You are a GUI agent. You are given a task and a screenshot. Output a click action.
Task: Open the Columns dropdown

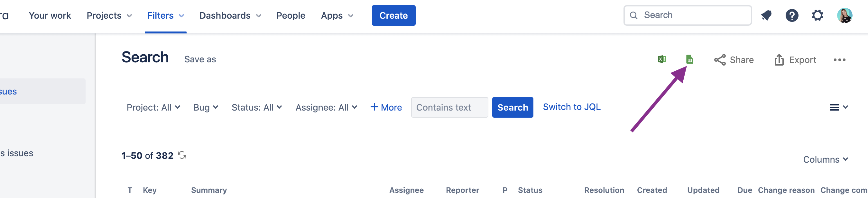825,159
